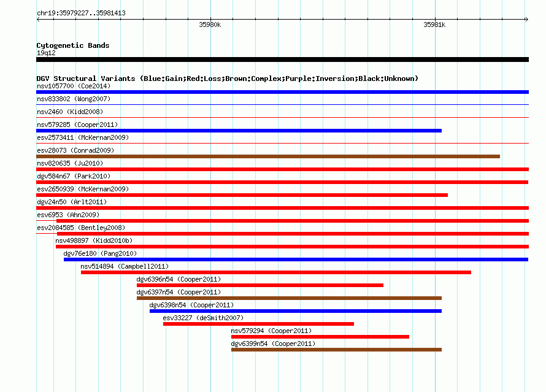
Task: Select the dgv584n67 red loss bar
Action: [282, 182]
